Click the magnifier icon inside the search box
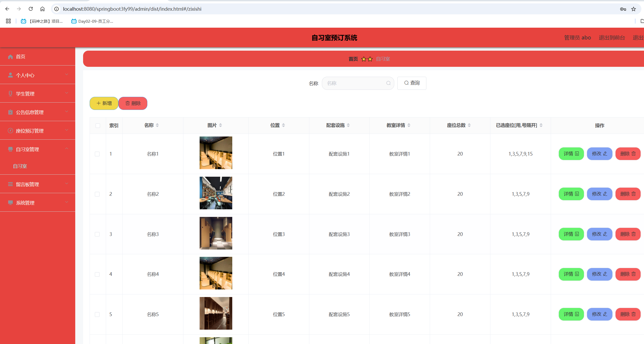 pos(388,83)
